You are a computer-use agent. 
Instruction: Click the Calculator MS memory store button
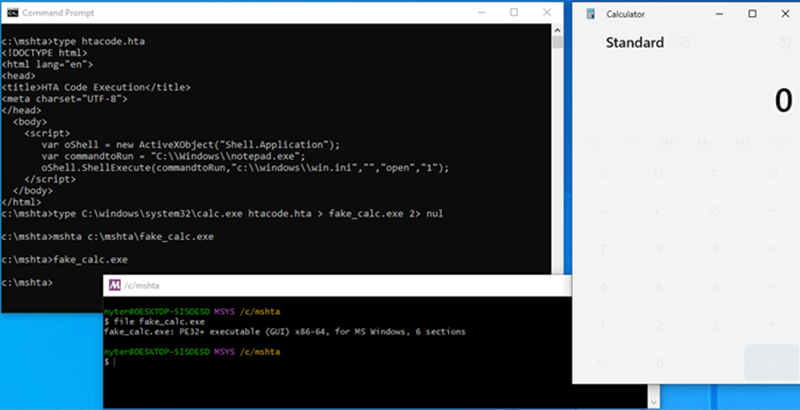point(742,141)
